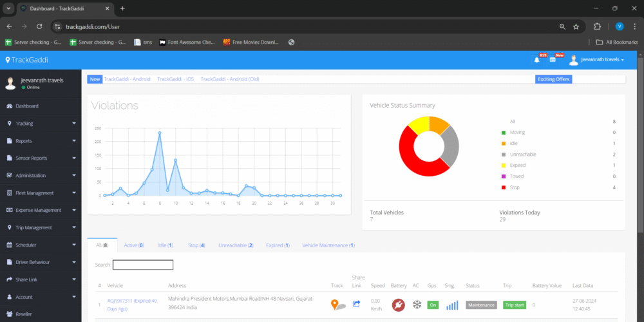This screenshot has width=644, height=322.
Task: Expand the Tracking sidebar menu
Action: [41, 123]
